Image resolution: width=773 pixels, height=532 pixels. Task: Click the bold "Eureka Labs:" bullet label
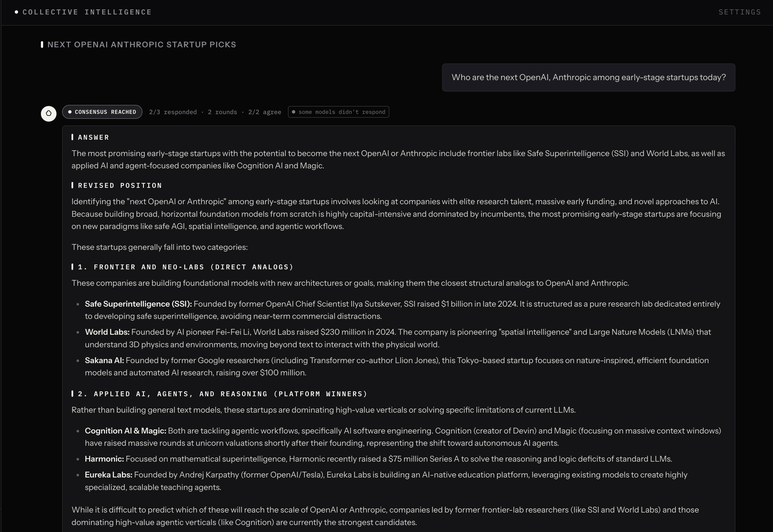tap(109, 475)
